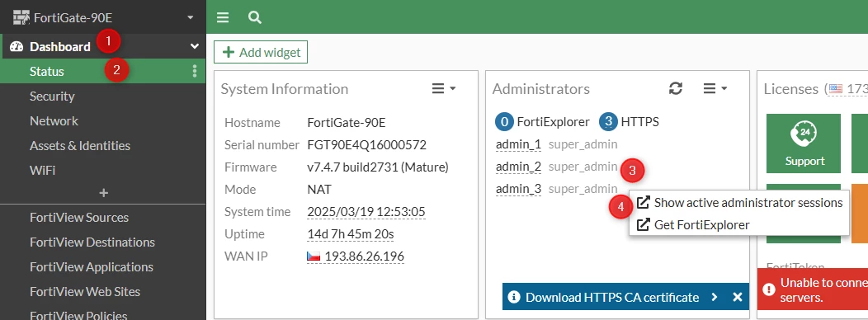Click WAN IP address 193.86.26.196
Viewport: 868px width, 320px height.
[x=364, y=256]
